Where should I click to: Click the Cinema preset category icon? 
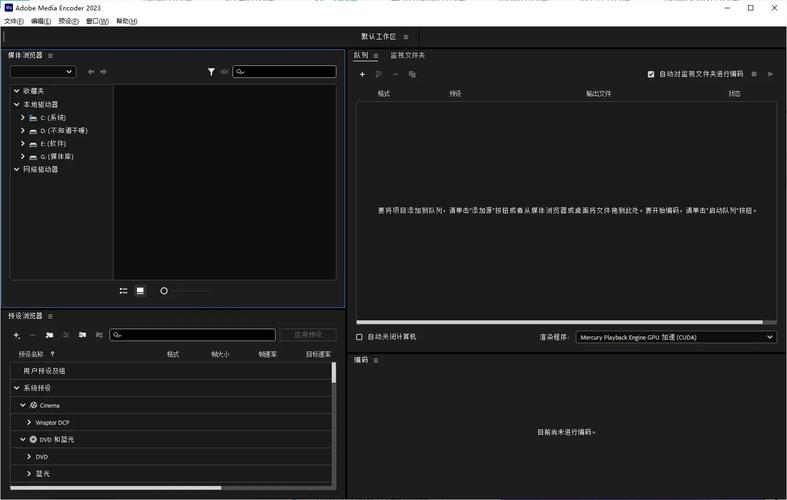[33, 405]
